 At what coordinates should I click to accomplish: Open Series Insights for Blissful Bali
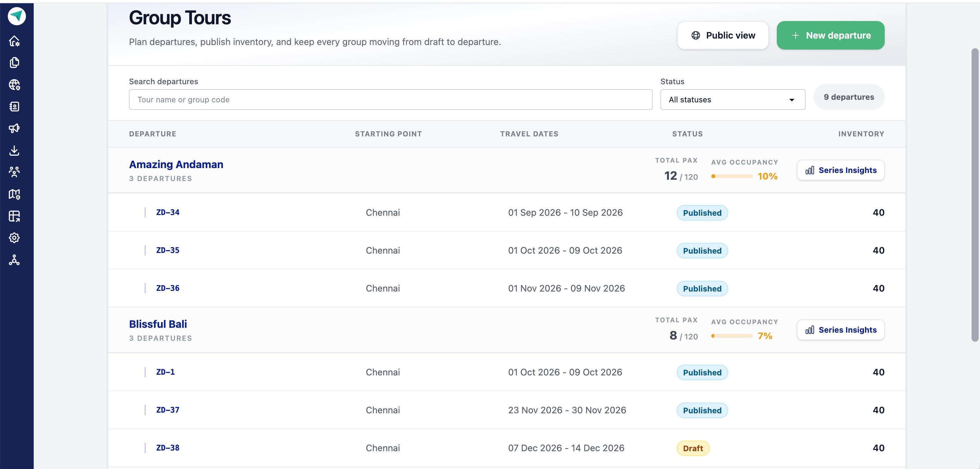click(841, 330)
